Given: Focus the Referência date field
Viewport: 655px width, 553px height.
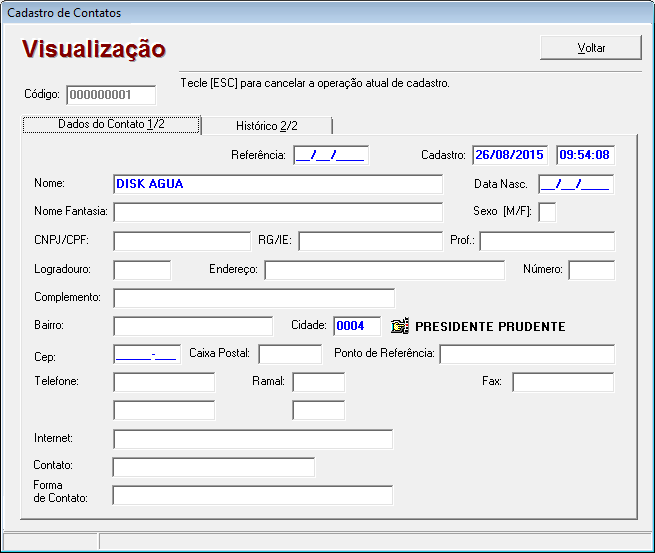Looking at the screenshot, I should 330,155.
